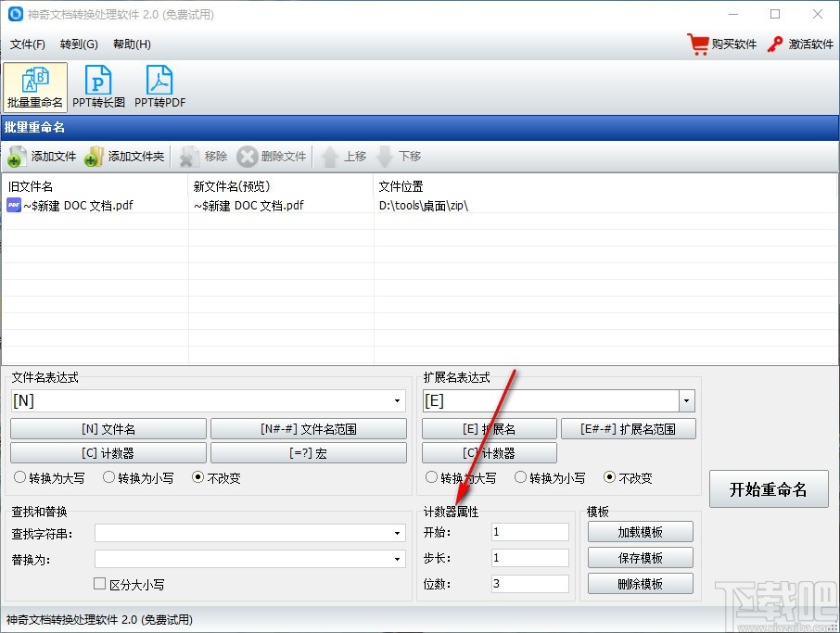
Task: Click the 删除文件 toolbar button
Action: point(273,157)
